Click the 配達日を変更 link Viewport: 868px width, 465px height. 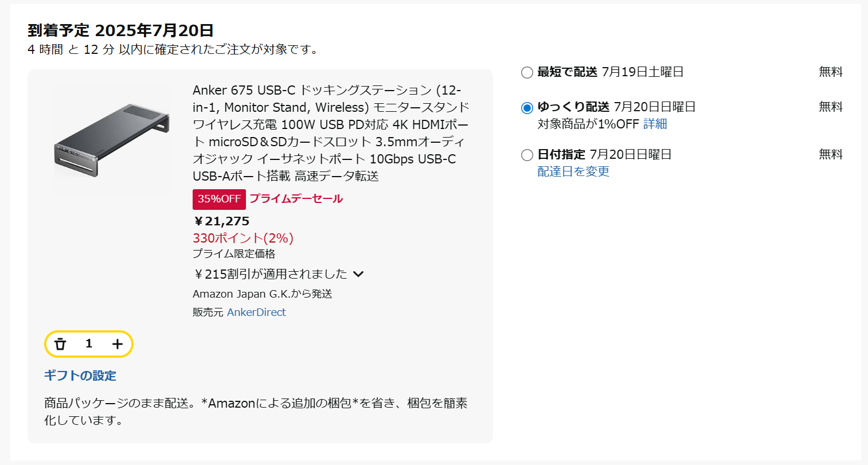tap(573, 171)
